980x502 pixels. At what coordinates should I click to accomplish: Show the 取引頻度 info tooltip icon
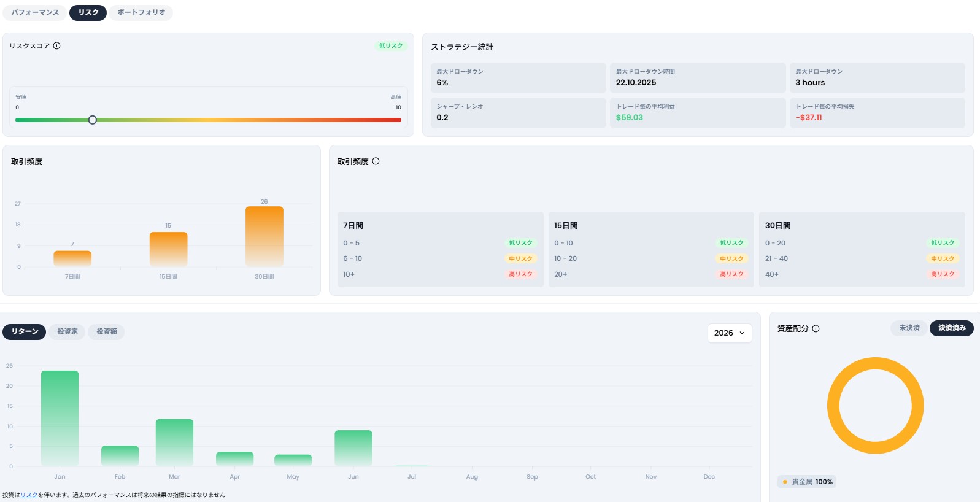coord(376,161)
